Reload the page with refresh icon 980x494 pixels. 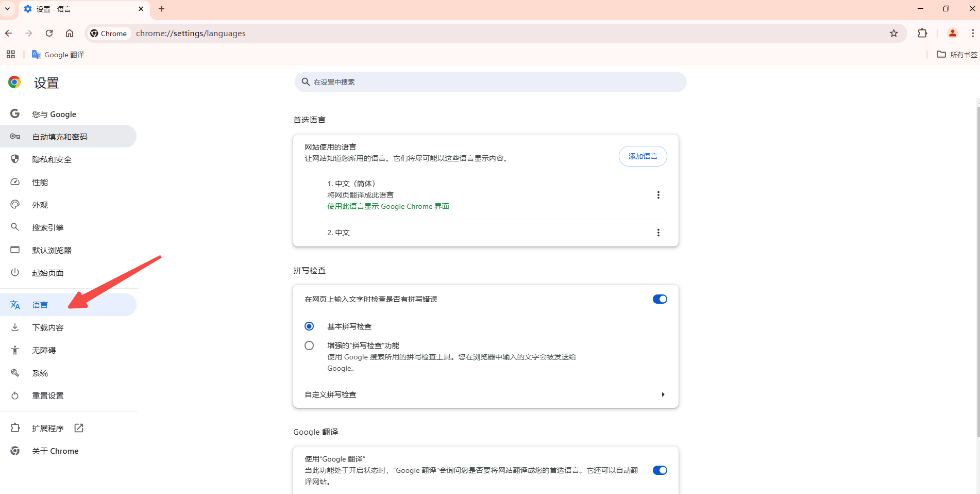click(x=49, y=34)
